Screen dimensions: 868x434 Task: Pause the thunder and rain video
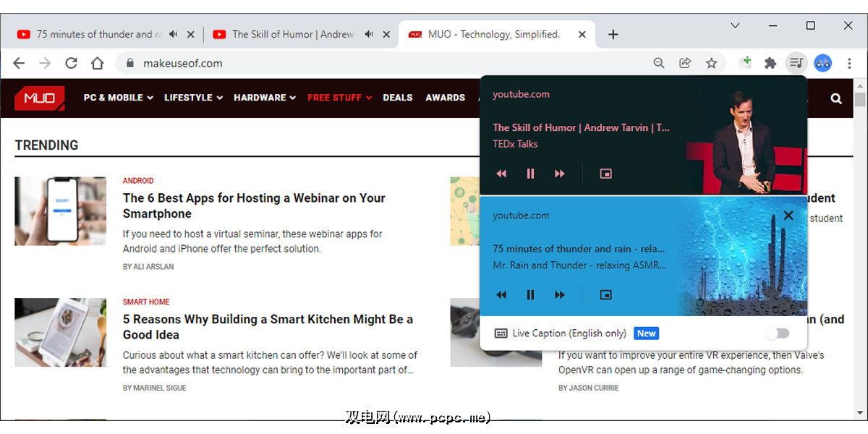click(x=530, y=294)
